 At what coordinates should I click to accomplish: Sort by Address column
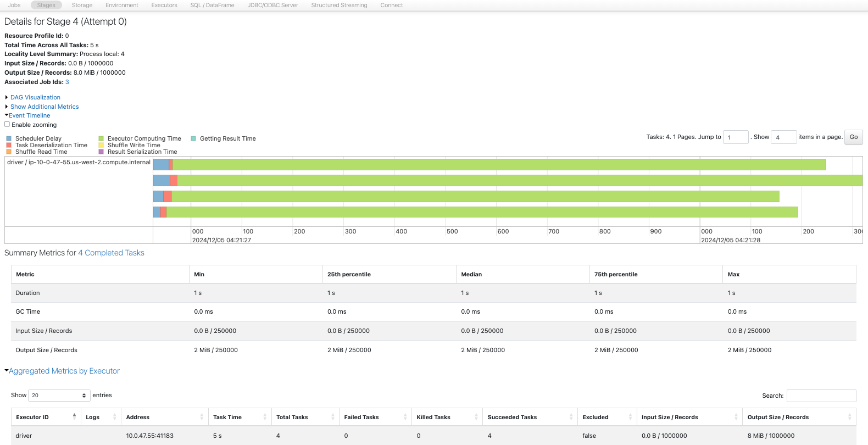[165, 417]
